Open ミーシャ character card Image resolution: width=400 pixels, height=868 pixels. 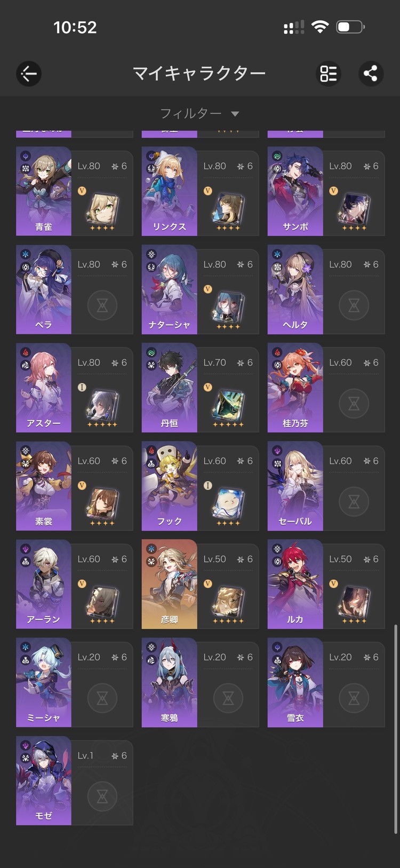pyautogui.click(x=75, y=682)
